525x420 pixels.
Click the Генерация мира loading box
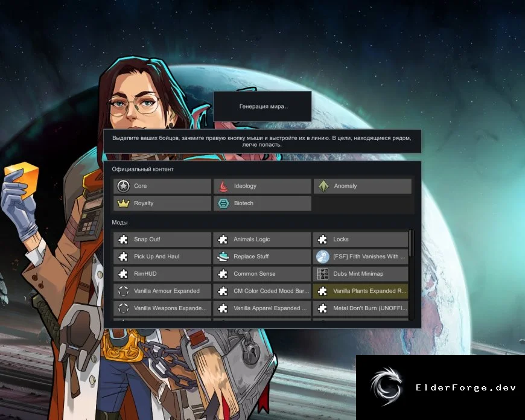coord(262,106)
